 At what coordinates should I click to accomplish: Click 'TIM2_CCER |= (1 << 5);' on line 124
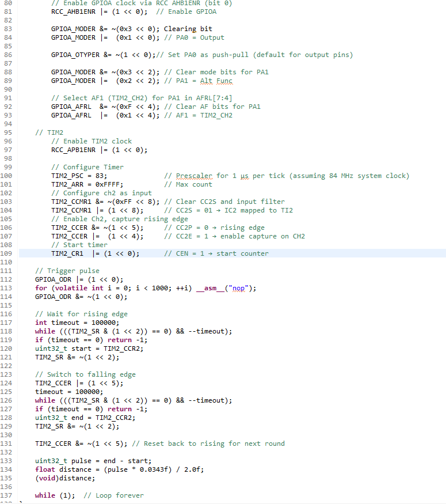pos(79,383)
